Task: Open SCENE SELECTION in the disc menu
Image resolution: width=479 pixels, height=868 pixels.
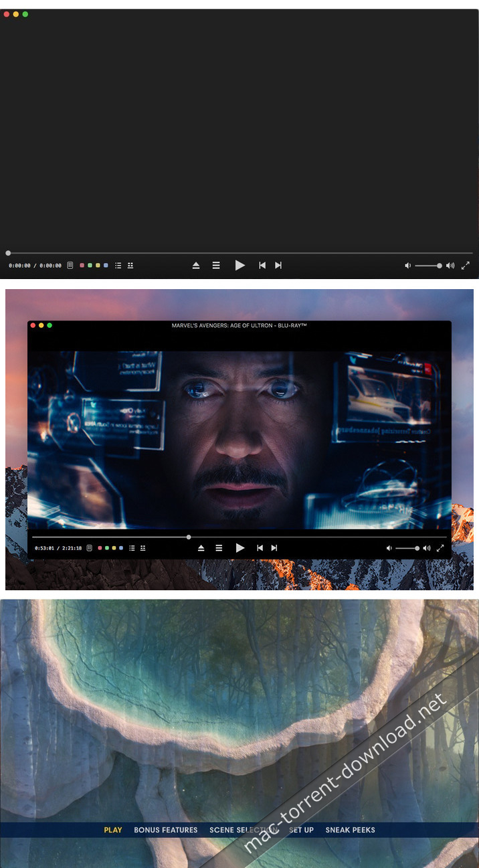Action: (244, 830)
